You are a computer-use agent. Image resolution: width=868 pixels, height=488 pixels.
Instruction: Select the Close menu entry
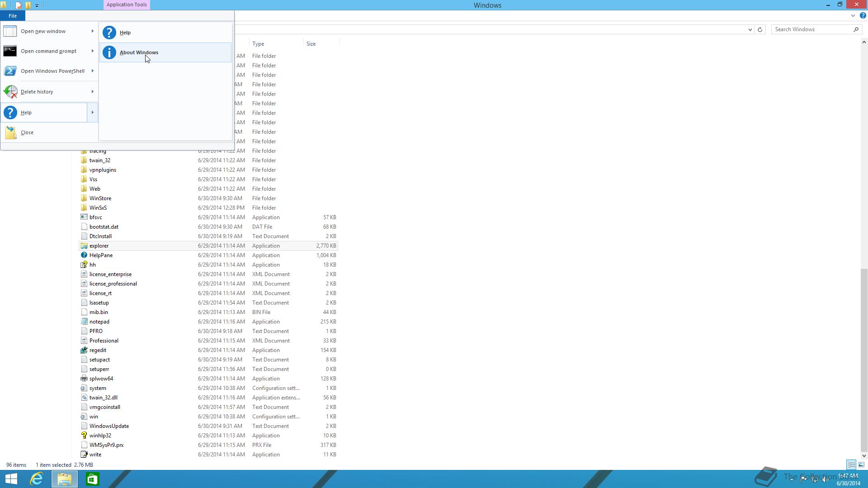click(49, 132)
